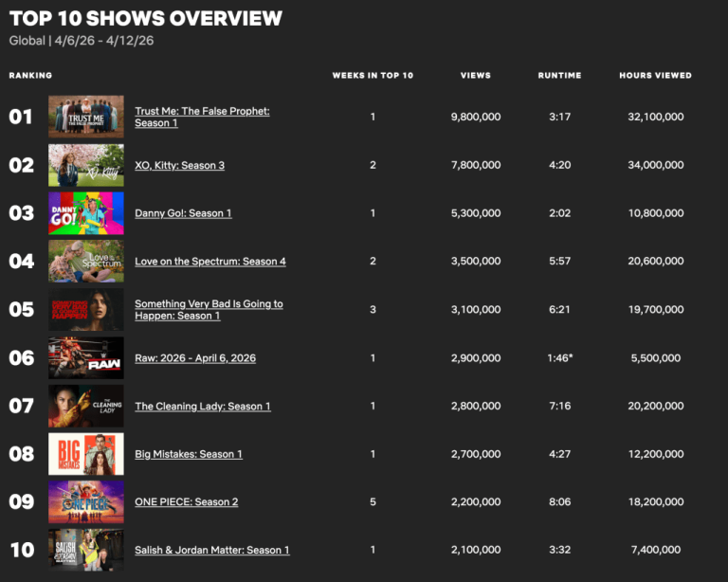Open the Trust Me: The False Prophet link
This screenshot has height=582, width=728.
202,117
